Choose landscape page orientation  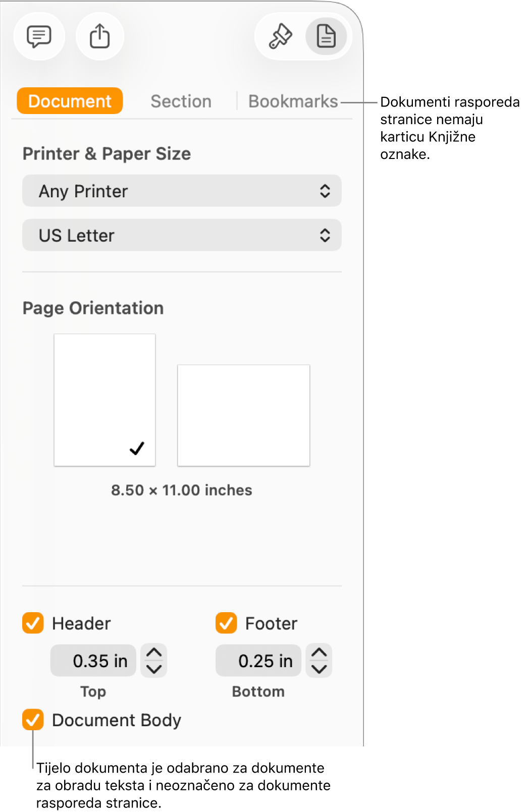click(x=243, y=415)
